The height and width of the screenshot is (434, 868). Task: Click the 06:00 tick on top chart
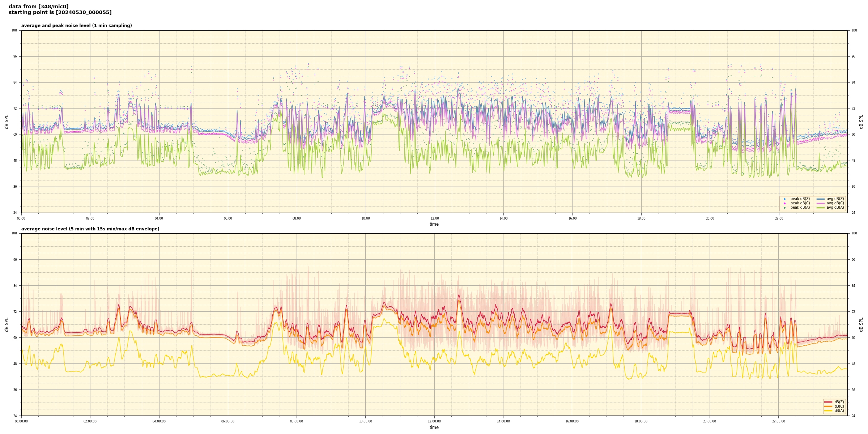pos(228,218)
